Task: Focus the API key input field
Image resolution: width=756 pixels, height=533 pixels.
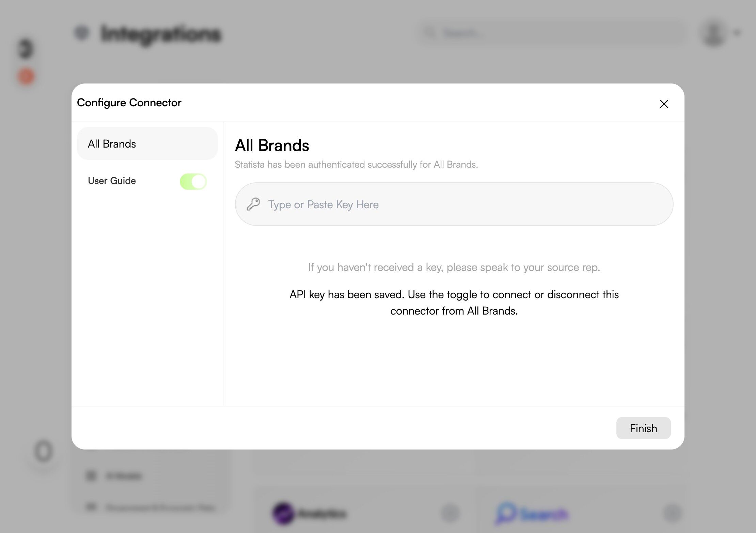Action: pyautogui.click(x=460, y=204)
